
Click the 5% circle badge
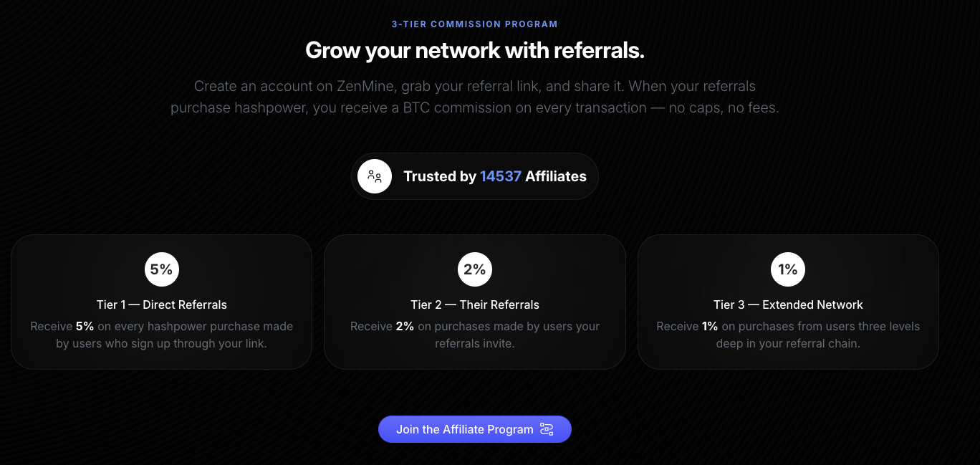point(161,269)
